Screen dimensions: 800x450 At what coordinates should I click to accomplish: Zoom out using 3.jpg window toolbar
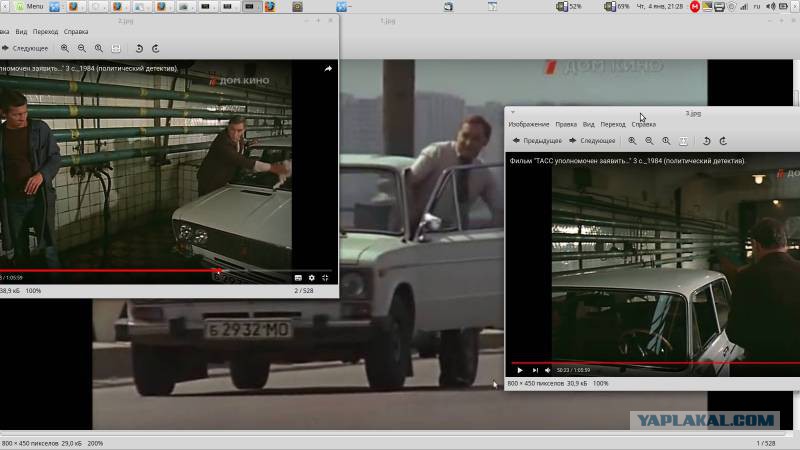(x=649, y=141)
